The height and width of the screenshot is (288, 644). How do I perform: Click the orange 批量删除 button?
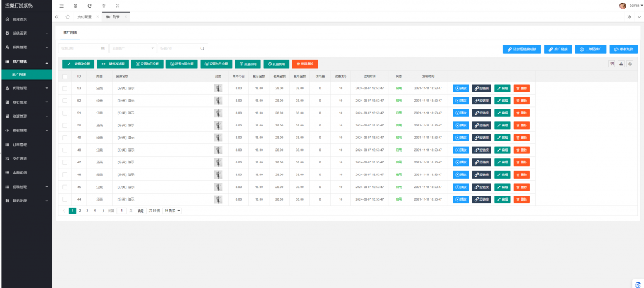(x=305, y=64)
